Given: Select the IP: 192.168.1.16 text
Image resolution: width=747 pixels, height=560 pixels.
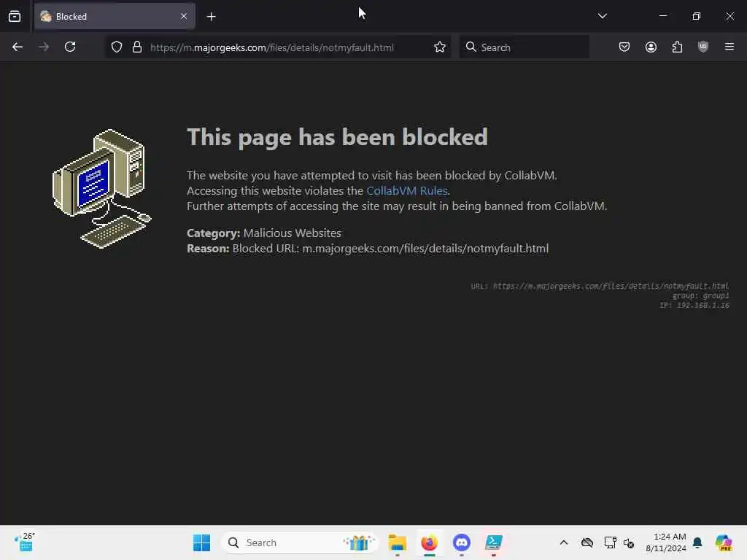Looking at the screenshot, I should click(x=694, y=306).
